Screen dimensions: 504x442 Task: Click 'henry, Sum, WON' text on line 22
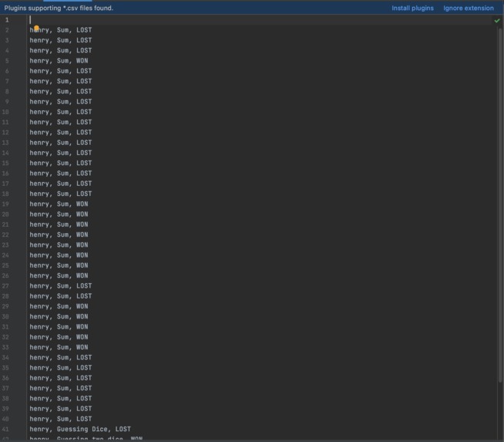pos(59,234)
